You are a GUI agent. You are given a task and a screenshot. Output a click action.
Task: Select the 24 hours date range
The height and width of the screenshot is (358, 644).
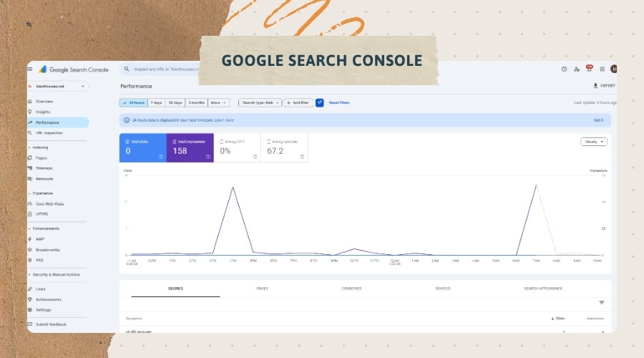134,103
